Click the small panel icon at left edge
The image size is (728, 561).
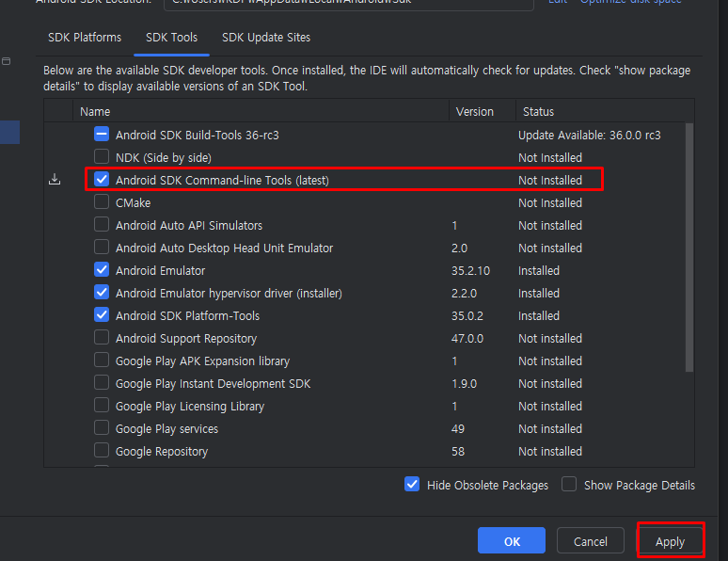pyautogui.click(x=6, y=61)
